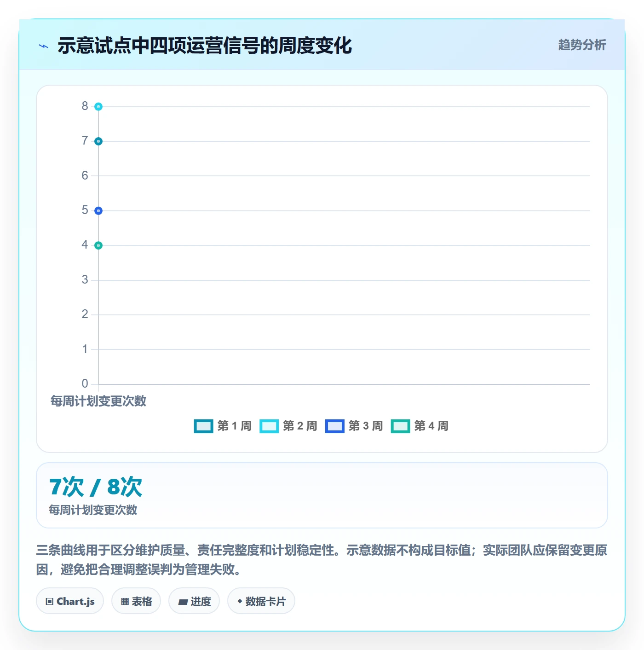This screenshot has height=650, width=644.
Task: Click the title 示意试点中四项运营信号的周度变化
Action: coord(205,46)
